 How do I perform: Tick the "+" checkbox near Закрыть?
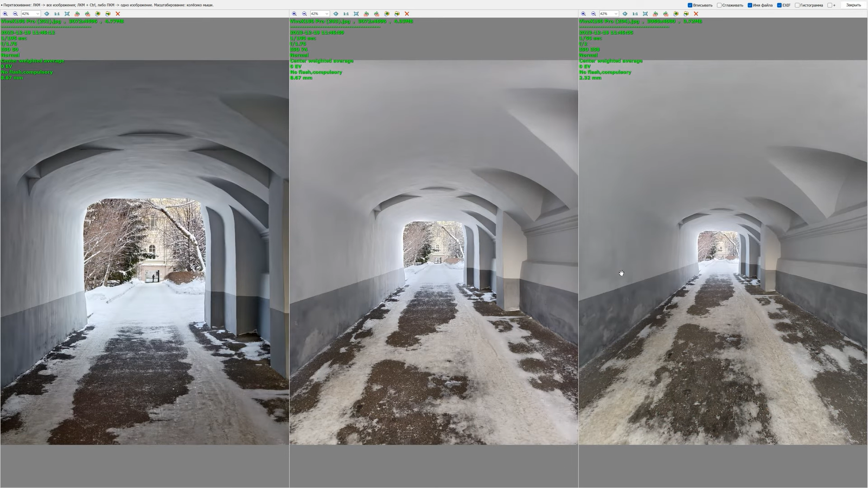tap(829, 5)
